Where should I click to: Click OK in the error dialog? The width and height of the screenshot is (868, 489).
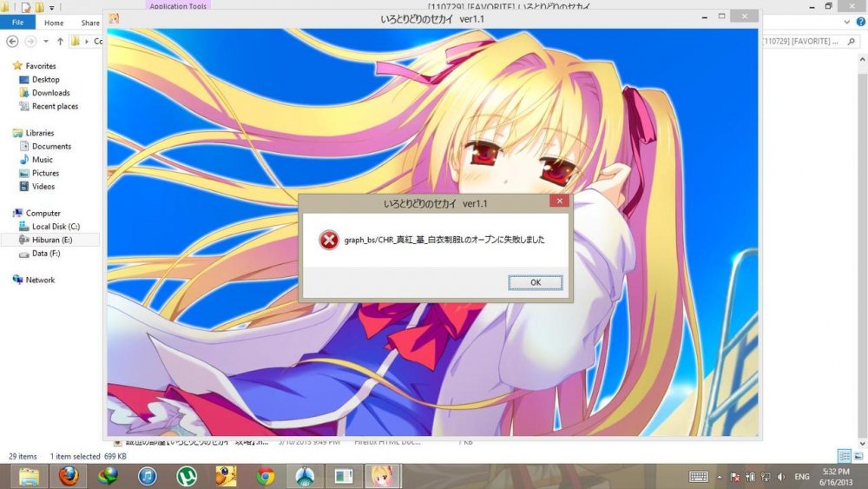[535, 282]
